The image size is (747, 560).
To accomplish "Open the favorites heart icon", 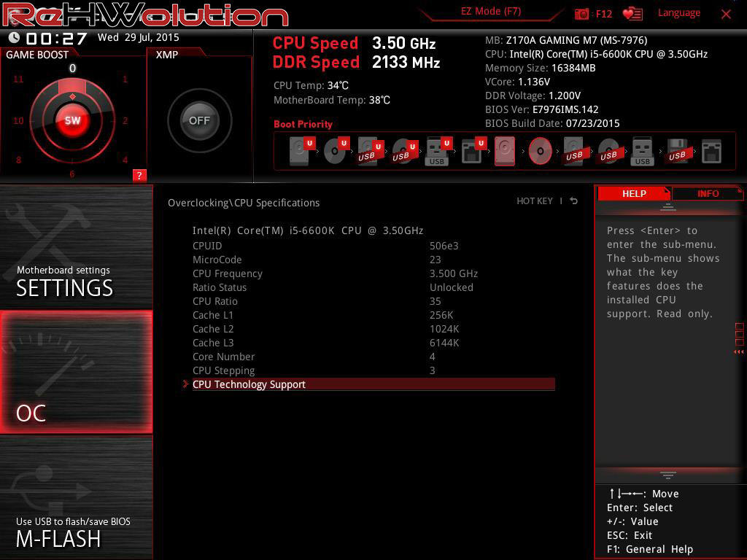I will [632, 14].
